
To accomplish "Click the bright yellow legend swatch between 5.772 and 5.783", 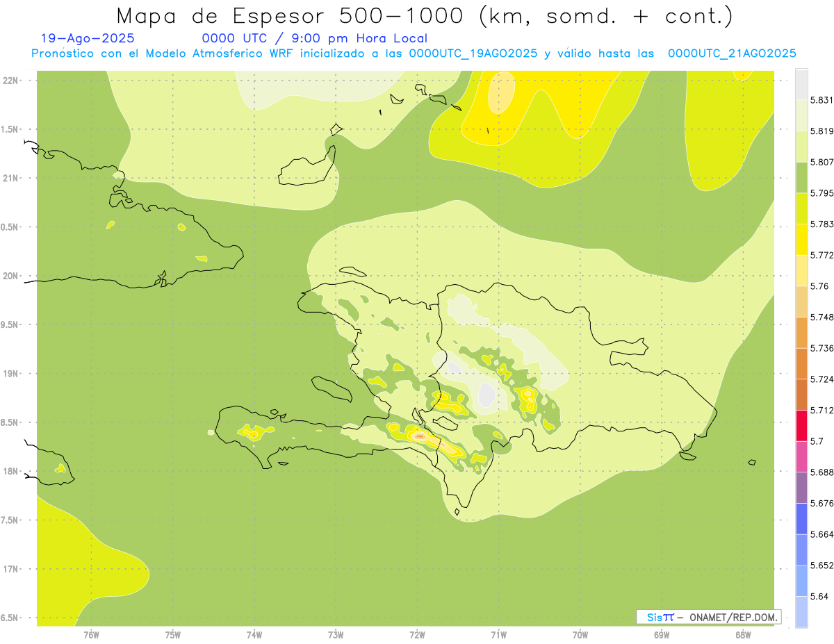I will point(801,240).
